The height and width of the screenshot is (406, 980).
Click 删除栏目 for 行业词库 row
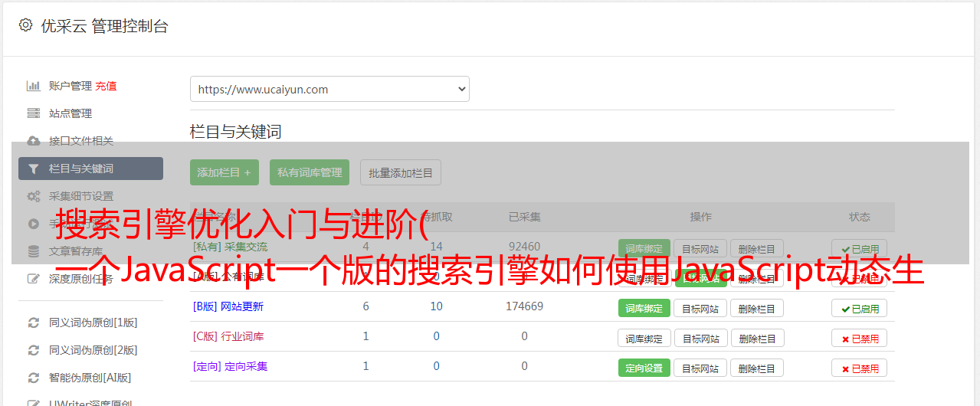pos(757,338)
